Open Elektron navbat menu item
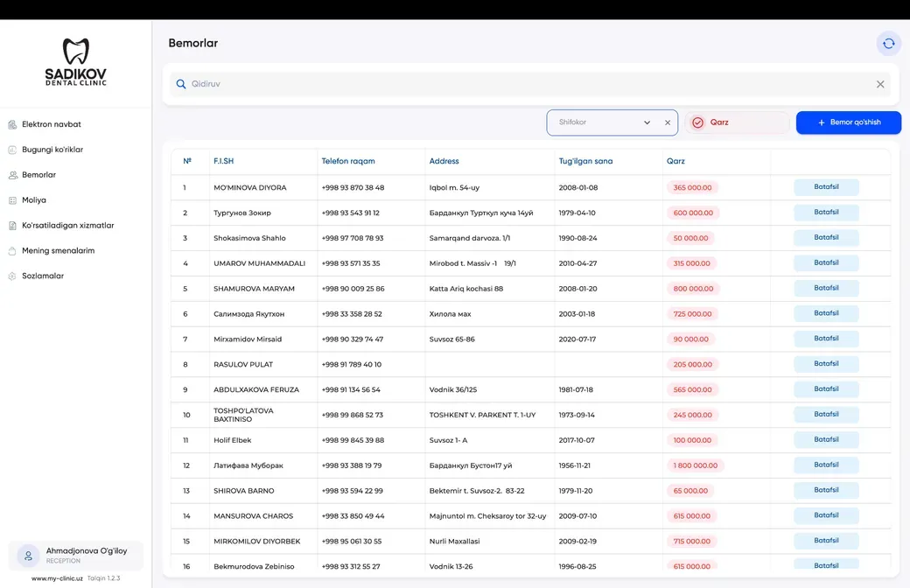The width and height of the screenshot is (910, 588). [x=51, y=124]
